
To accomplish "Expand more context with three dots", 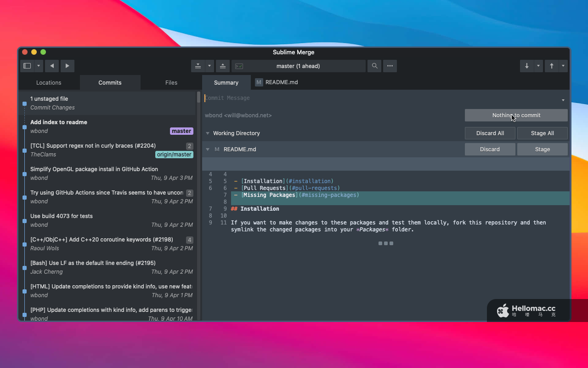I will pos(386,243).
